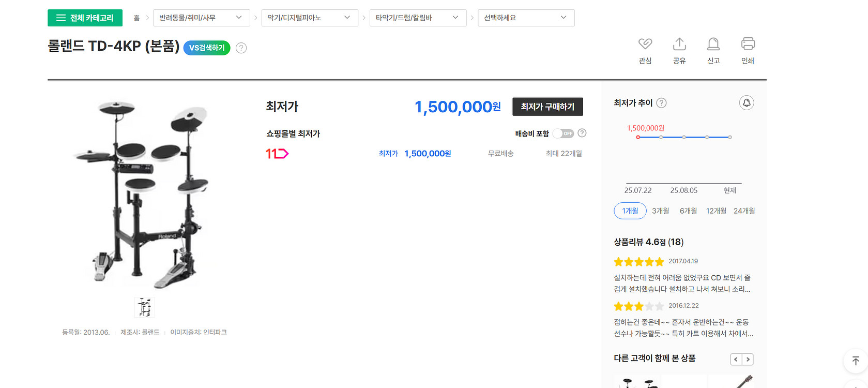Click 제조사: 롤랜드 text
The image size is (868, 388).
coord(140,332)
